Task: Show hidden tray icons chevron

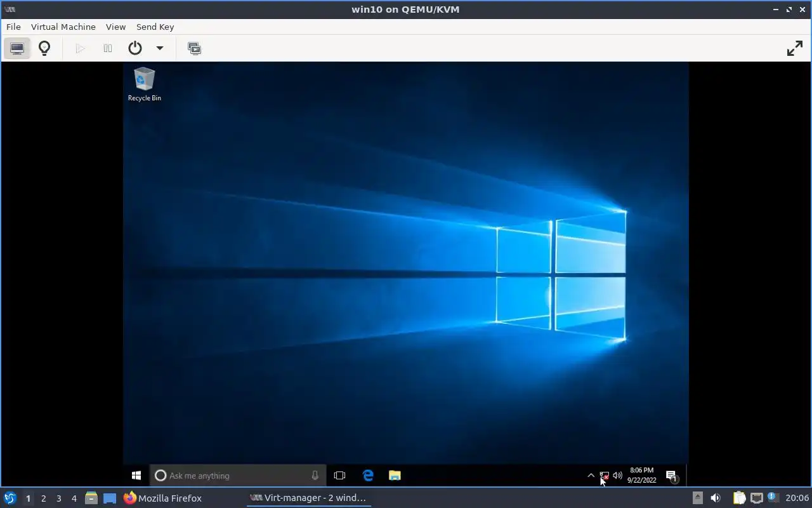Action: click(x=591, y=476)
